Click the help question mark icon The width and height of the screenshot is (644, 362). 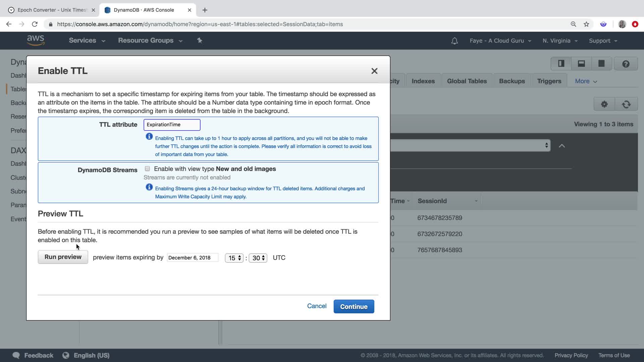(x=626, y=64)
